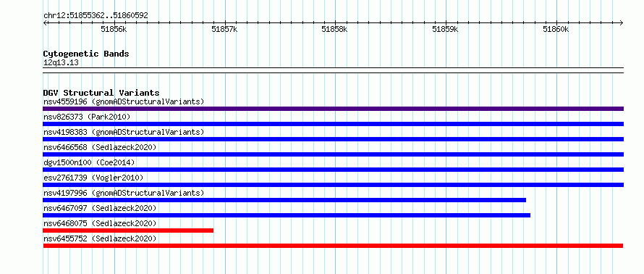This screenshot has width=644, height=274.
Task: Open variant nsv4198383 label
Action: point(124,132)
